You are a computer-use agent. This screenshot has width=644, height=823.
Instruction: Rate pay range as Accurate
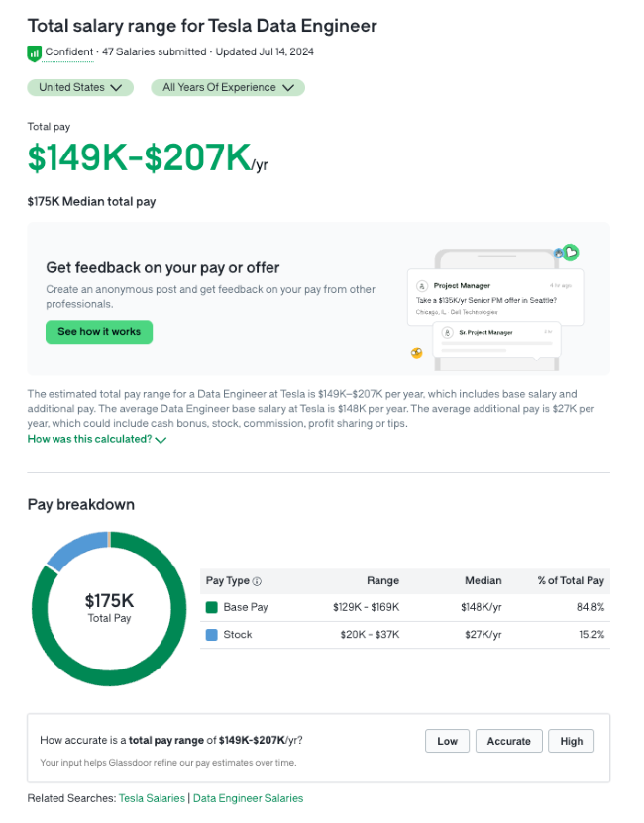tap(508, 741)
